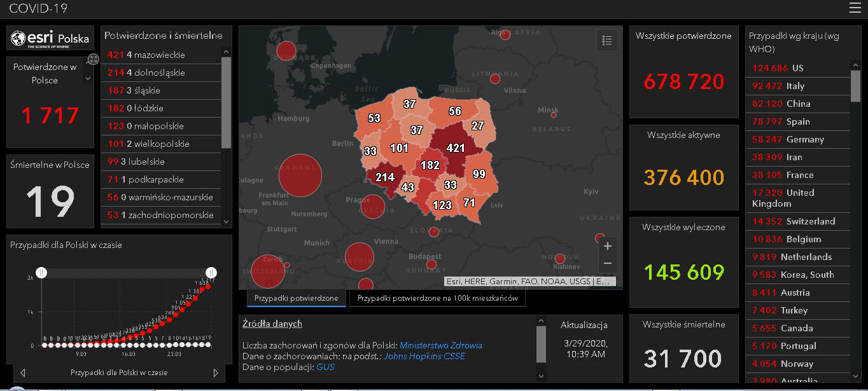
Task: Open the map legend list icon
Action: pyautogui.click(x=606, y=41)
